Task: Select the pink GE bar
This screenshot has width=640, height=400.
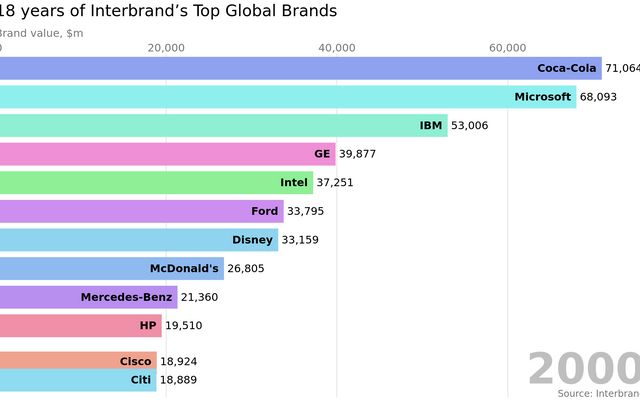Action: tap(167, 154)
